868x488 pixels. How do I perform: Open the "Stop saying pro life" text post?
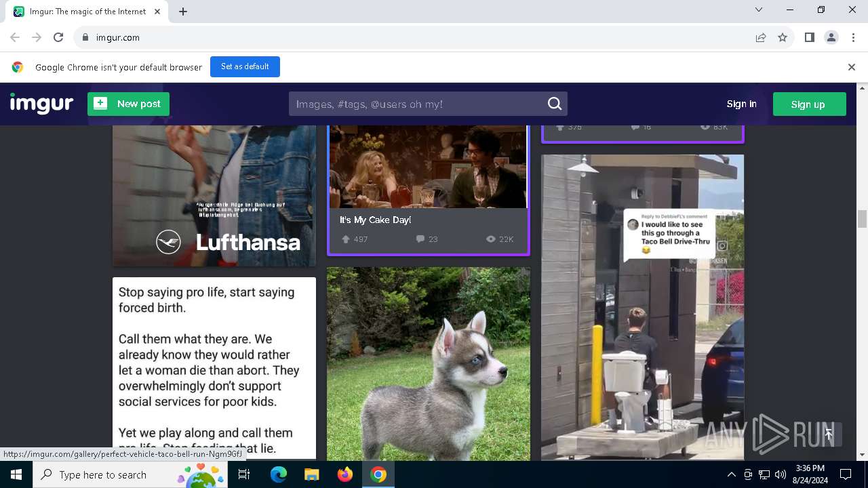click(214, 369)
